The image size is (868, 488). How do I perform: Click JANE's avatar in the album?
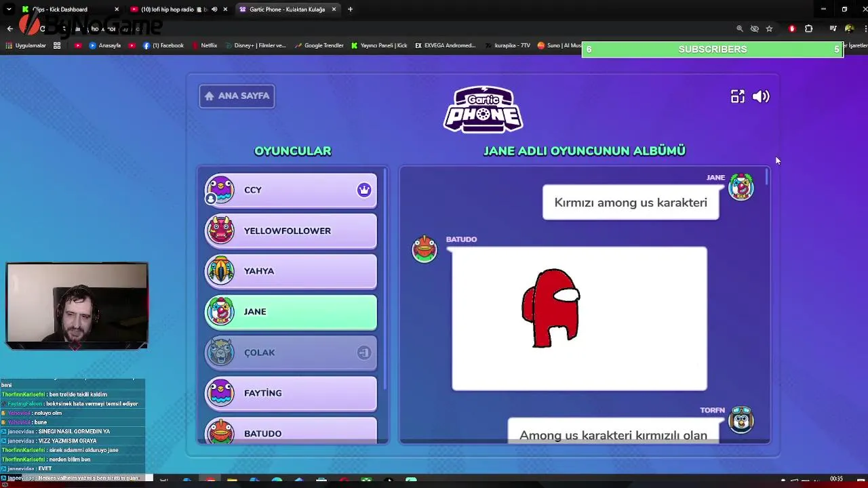[741, 187]
